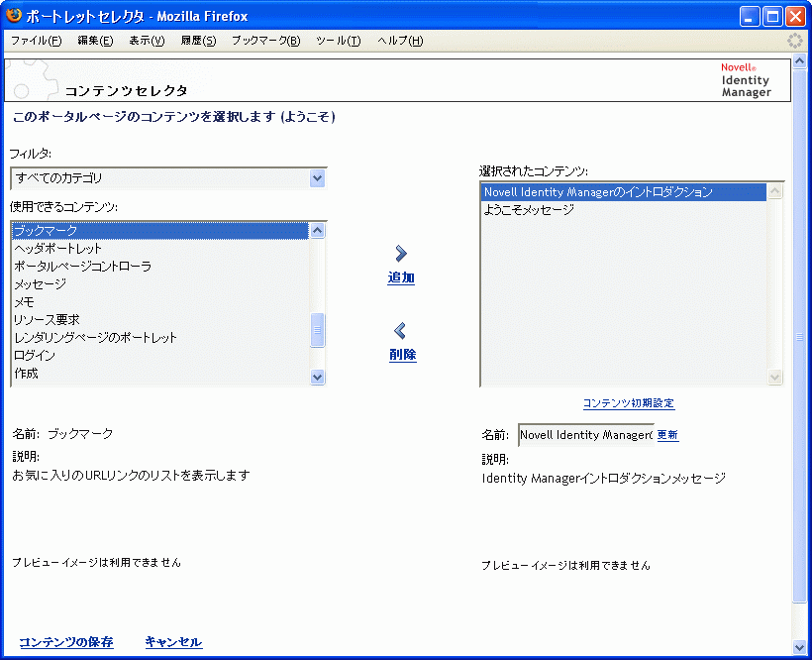The height and width of the screenshot is (660, 812).
Task: Open the ツール menu
Action: click(x=338, y=41)
